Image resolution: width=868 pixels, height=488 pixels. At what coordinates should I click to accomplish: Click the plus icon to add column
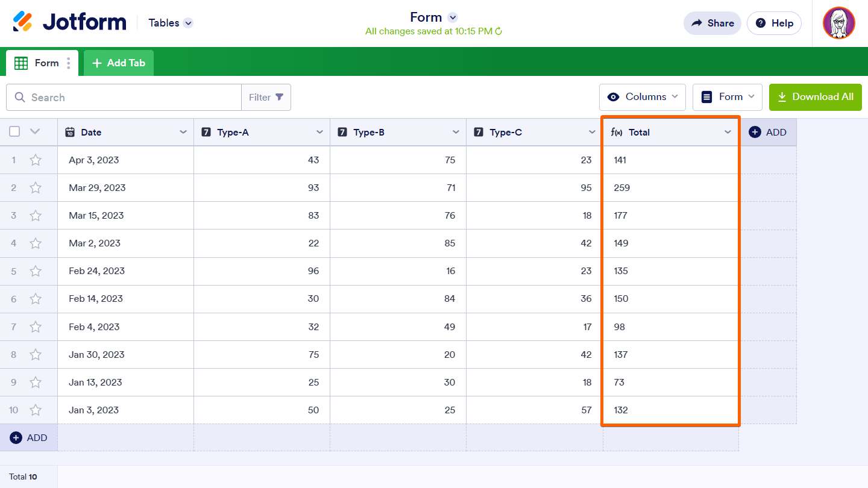click(755, 133)
